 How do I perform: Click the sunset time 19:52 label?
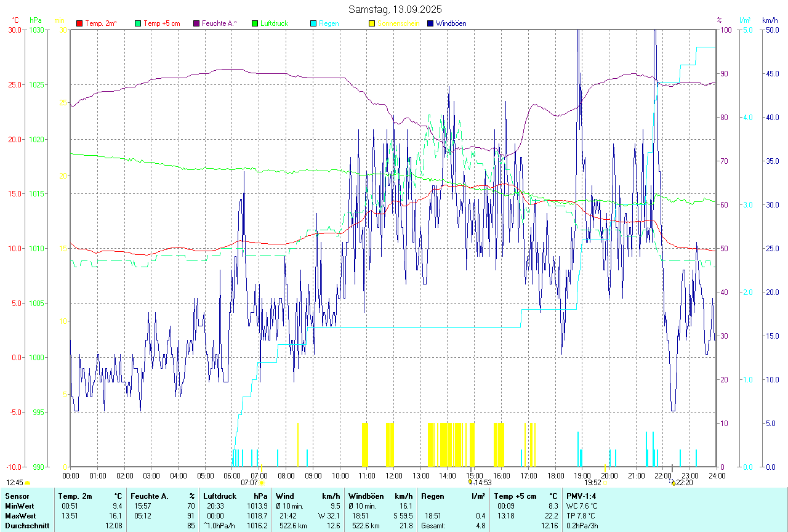(x=592, y=483)
